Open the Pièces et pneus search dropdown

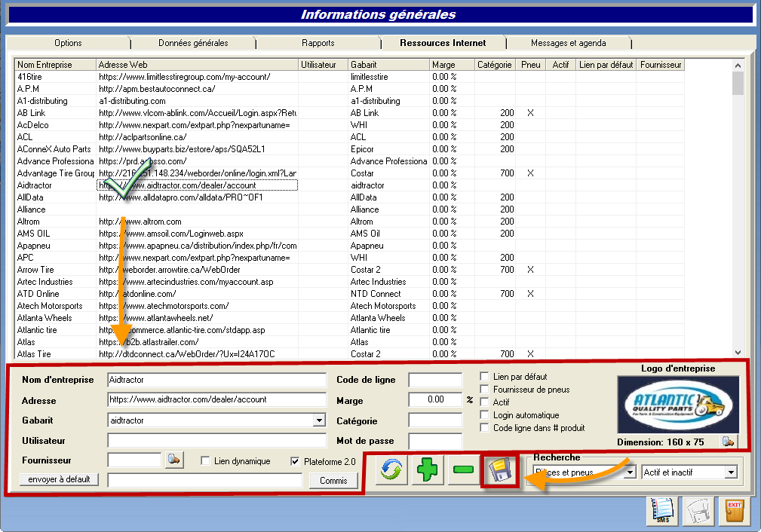tap(630, 472)
